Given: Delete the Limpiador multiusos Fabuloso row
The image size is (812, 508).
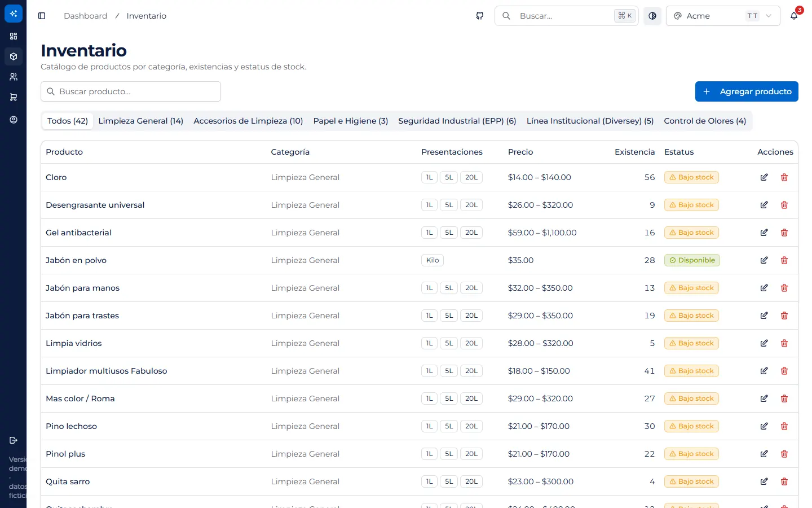Looking at the screenshot, I should pyautogui.click(x=784, y=371).
